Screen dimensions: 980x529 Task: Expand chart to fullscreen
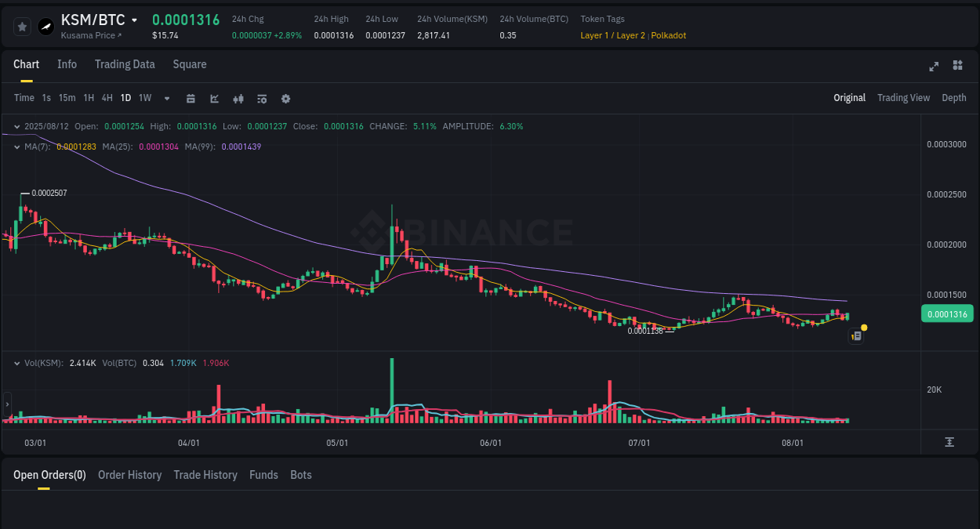(933, 67)
